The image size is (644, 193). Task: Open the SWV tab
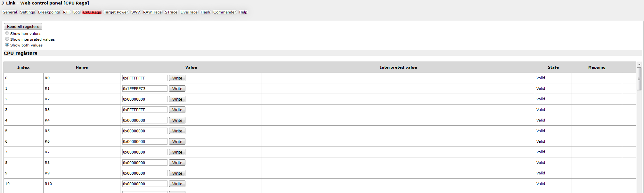[x=135, y=12]
